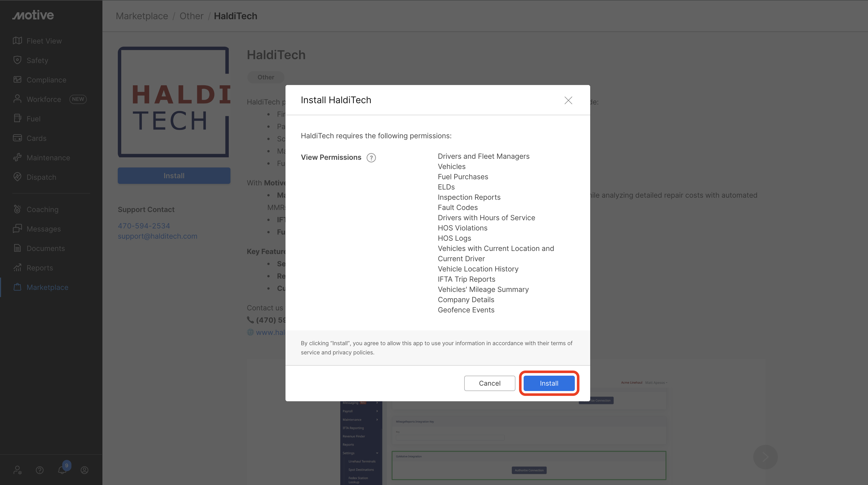The image size is (868, 485).
Task: Open admin user settings icon
Action: [x=17, y=470]
